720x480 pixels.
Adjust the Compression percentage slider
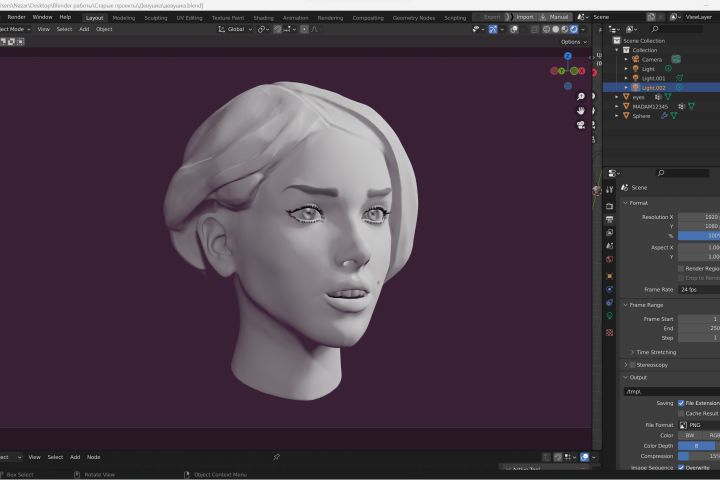pos(697,456)
